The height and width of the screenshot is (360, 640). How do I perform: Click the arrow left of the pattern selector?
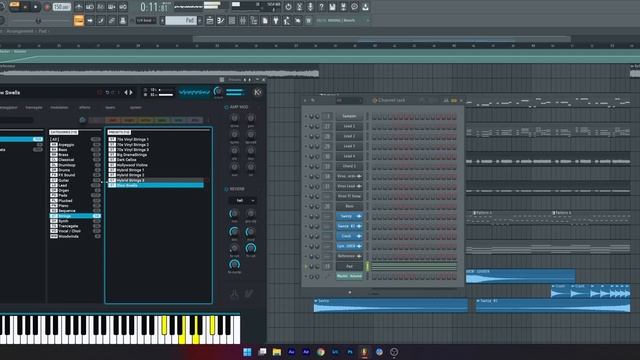click(162, 20)
